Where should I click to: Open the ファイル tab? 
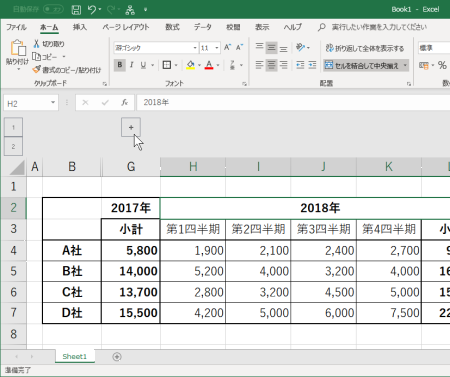point(16,27)
